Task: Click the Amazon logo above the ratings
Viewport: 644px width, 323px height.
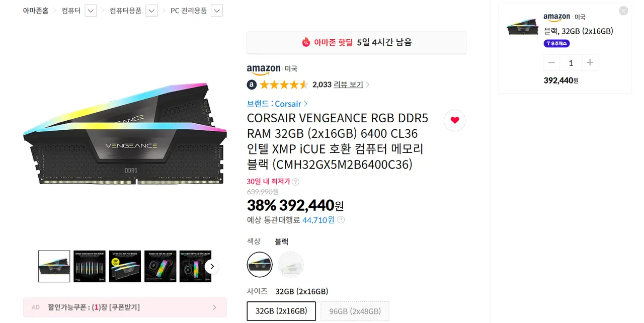Action: tap(264, 68)
